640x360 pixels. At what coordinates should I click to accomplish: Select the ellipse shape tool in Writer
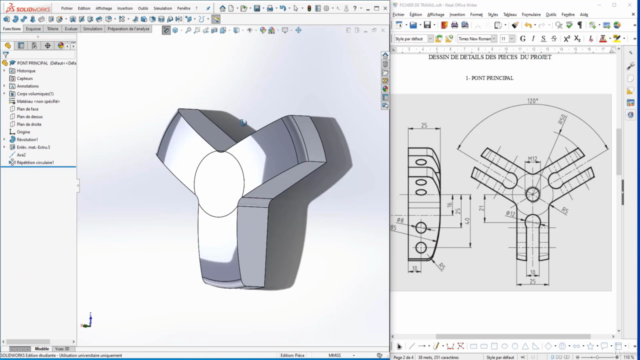point(504,346)
